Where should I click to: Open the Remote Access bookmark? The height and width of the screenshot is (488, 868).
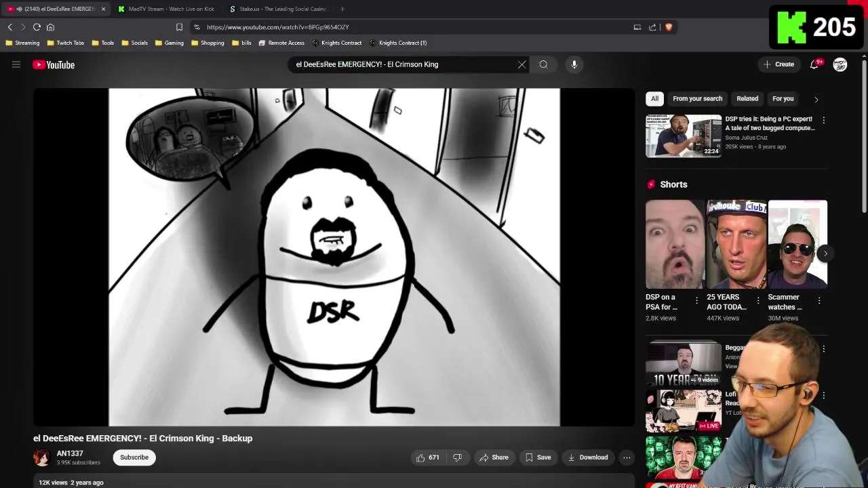[x=281, y=43]
